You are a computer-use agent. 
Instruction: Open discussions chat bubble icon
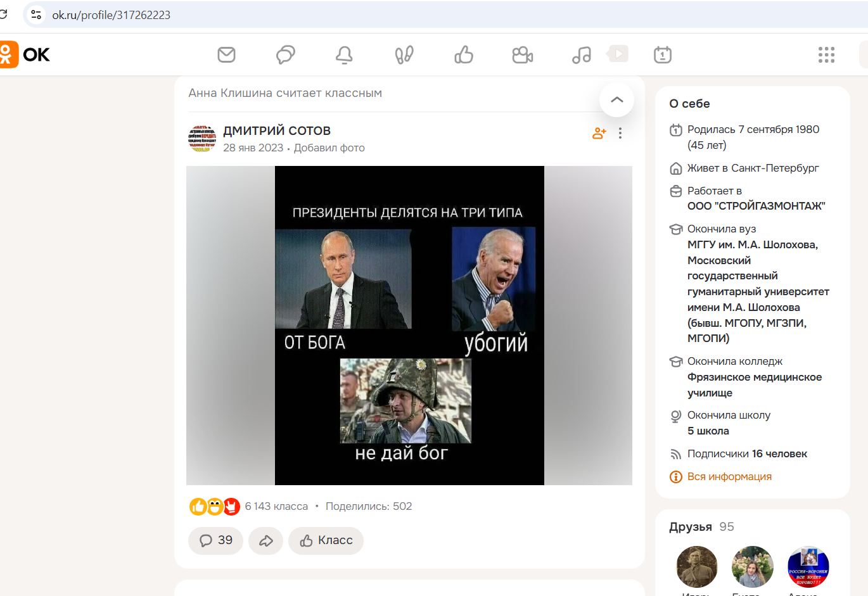tap(285, 55)
